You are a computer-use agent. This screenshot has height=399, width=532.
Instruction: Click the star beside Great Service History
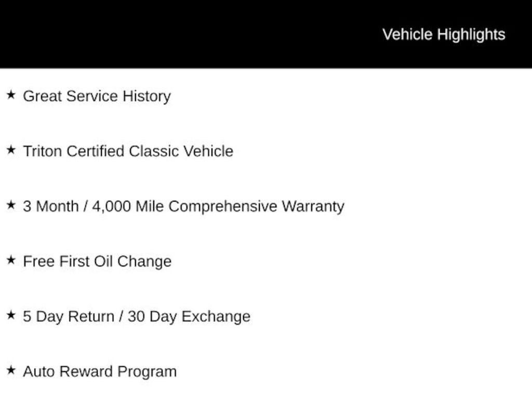pos(11,95)
